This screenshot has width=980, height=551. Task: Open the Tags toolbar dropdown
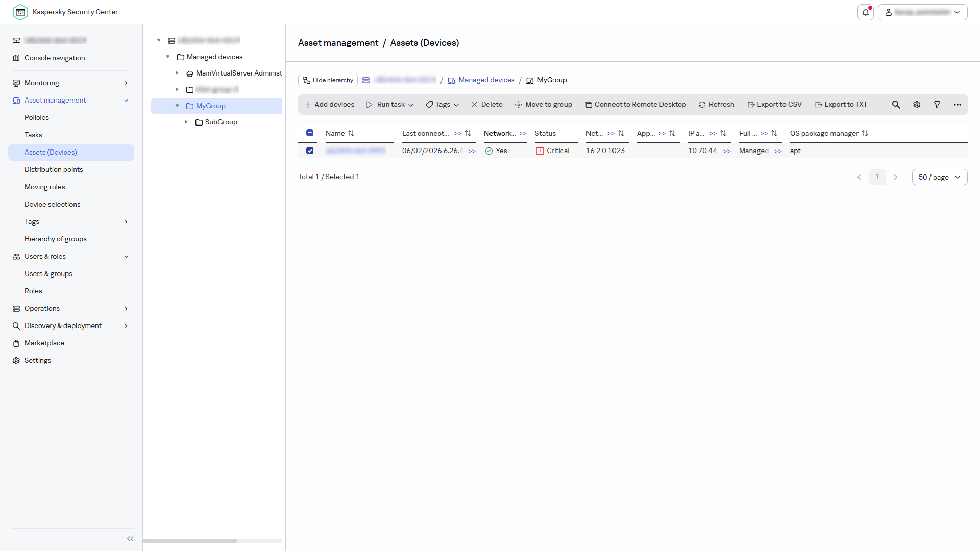(x=442, y=105)
